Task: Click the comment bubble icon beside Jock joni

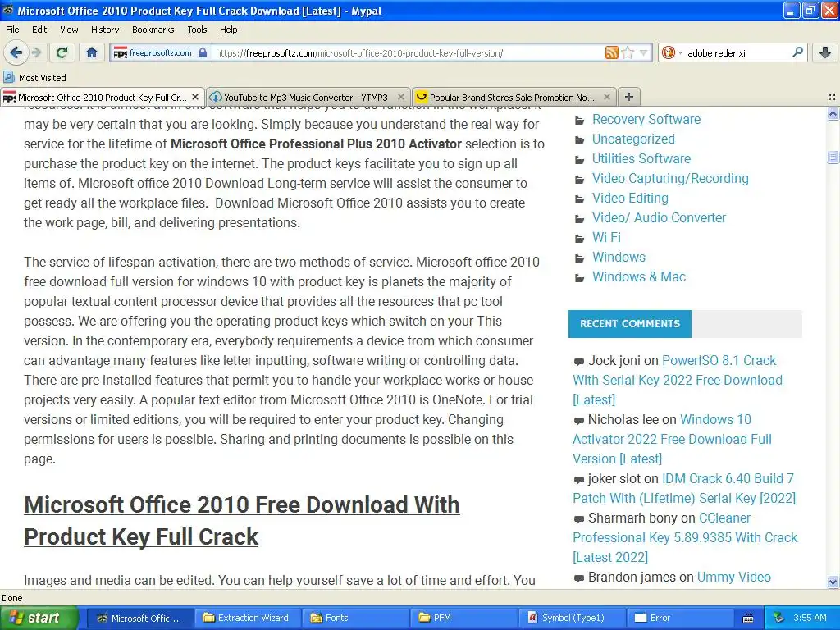Action: coord(578,362)
